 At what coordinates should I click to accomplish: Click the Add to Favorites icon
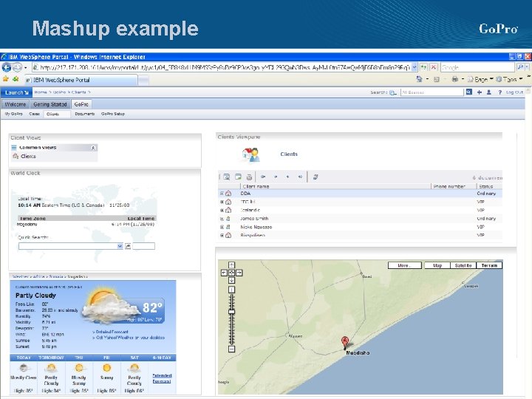[x=16, y=79]
